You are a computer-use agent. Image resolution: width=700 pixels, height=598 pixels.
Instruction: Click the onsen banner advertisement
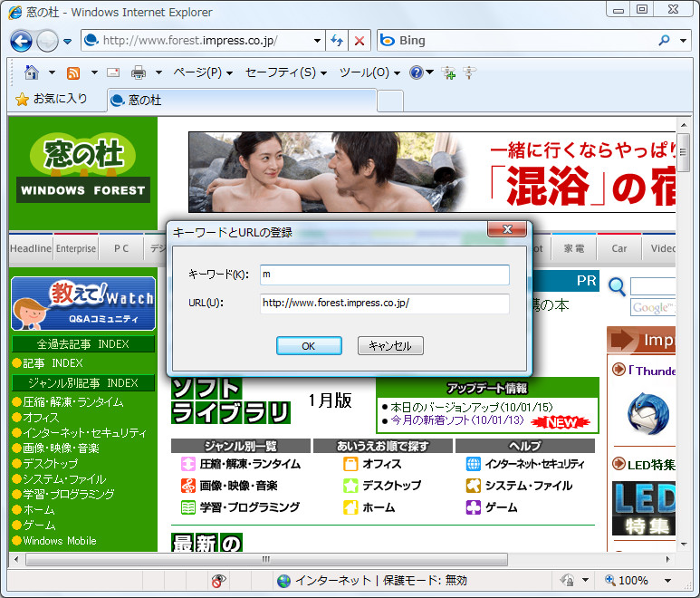coord(432,172)
